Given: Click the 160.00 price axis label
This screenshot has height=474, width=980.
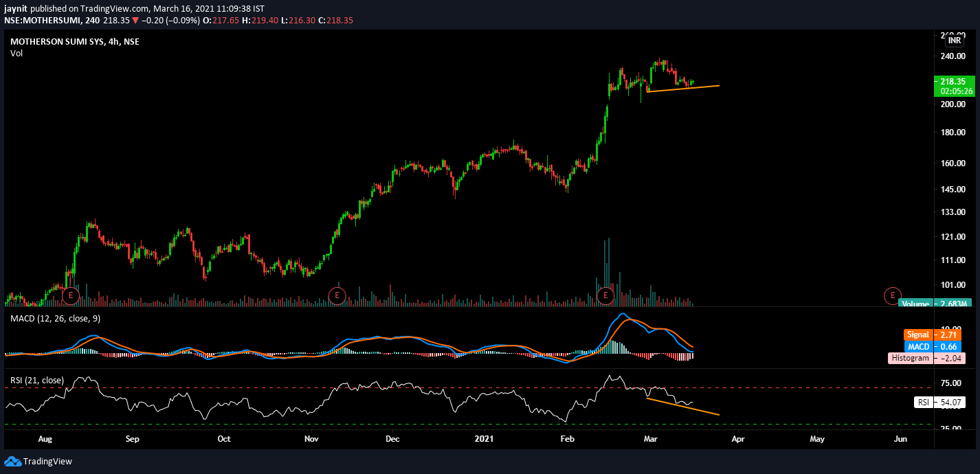Looking at the screenshot, I should [953, 163].
